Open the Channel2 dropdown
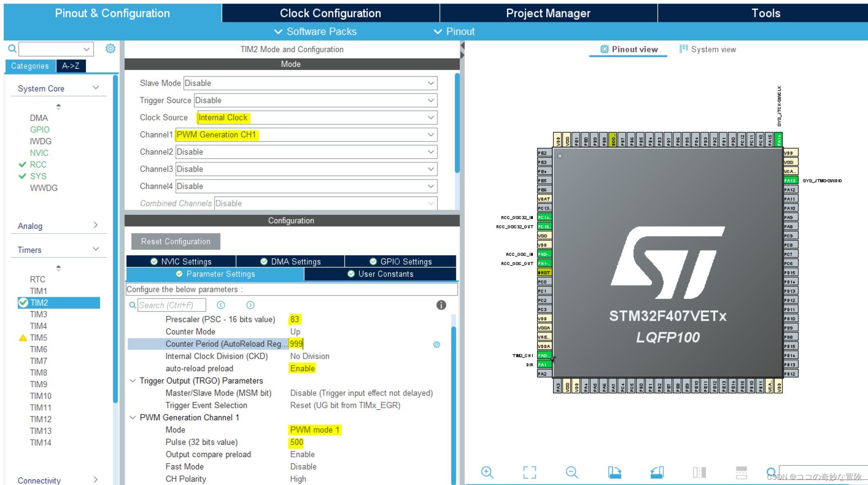 (431, 152)
